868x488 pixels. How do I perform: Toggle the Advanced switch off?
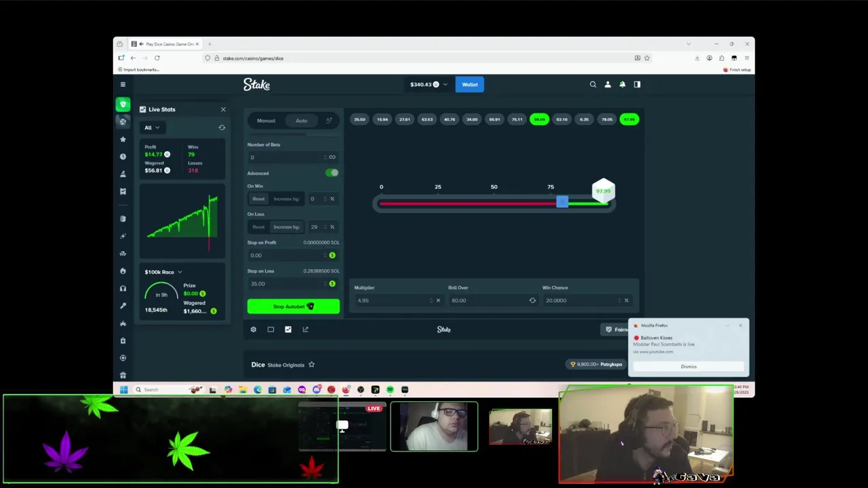tap(332, 173)
